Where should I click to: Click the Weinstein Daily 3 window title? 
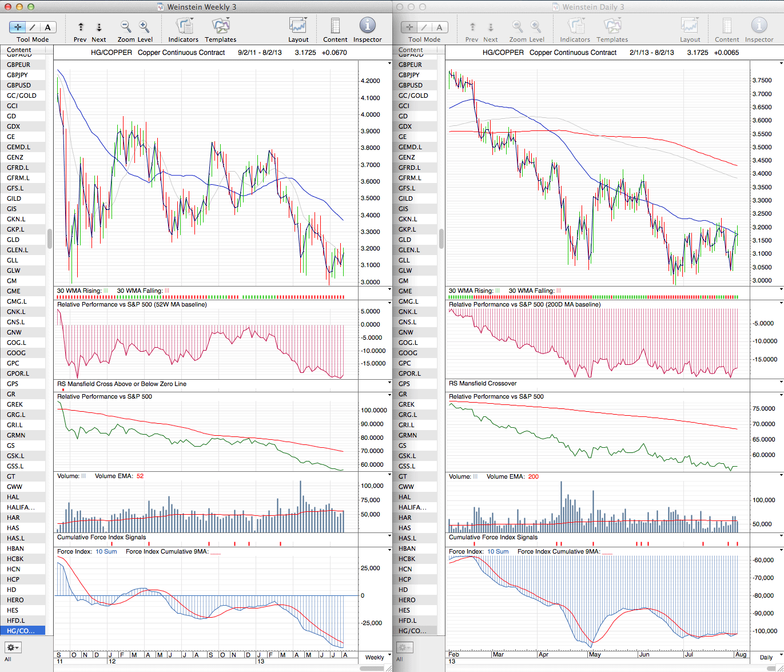[588, 7]
